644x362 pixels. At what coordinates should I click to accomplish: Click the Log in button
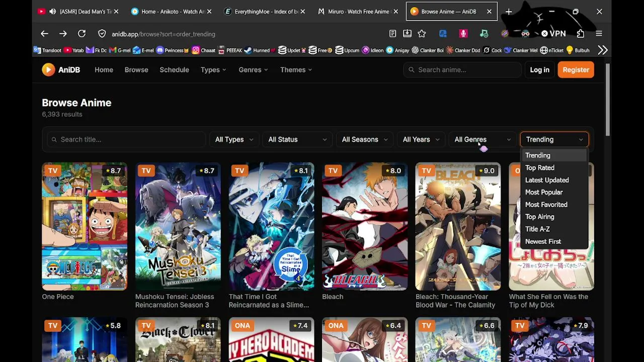539,70
